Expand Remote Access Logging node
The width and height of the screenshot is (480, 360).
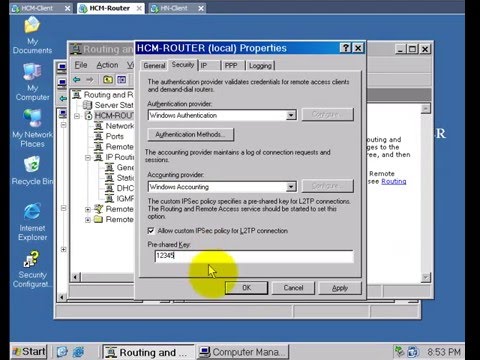88,220
